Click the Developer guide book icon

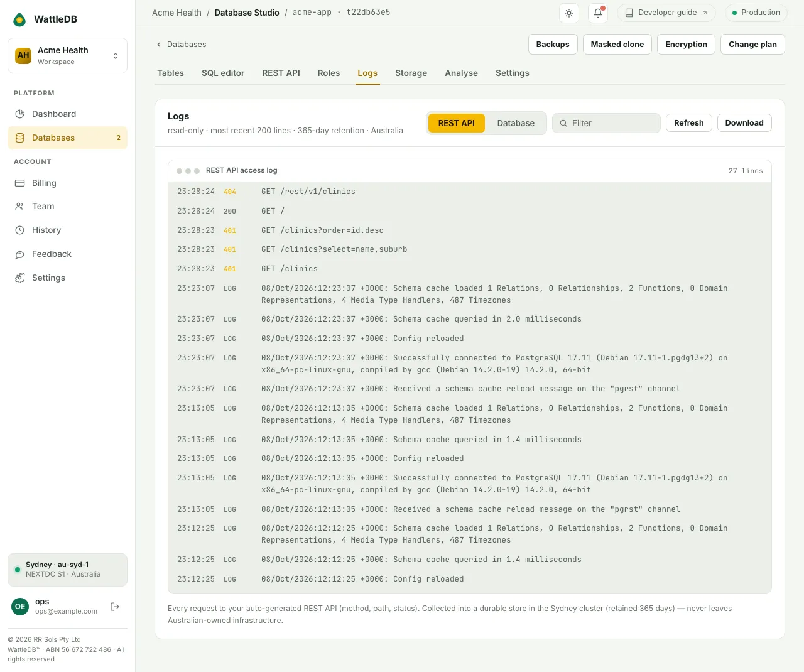[629, 13]
